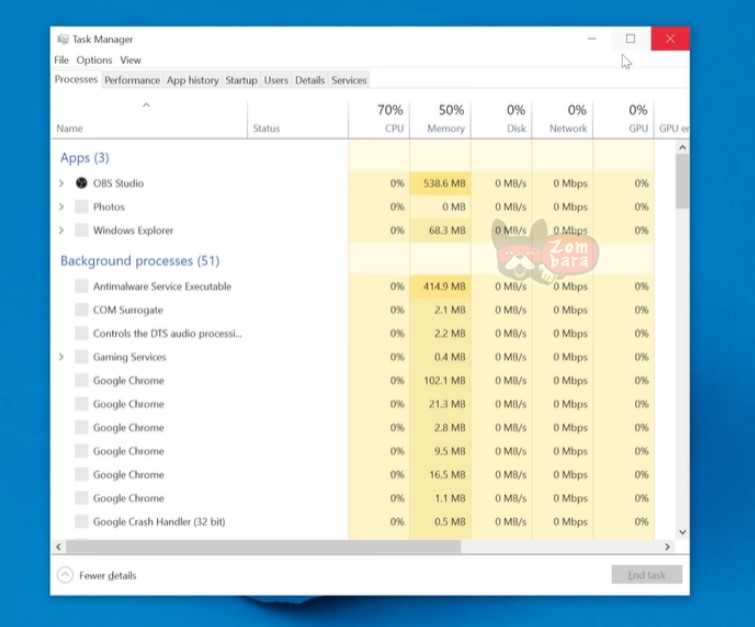Sort processes by Network column header
755x627 pixels.
[562, 119]
